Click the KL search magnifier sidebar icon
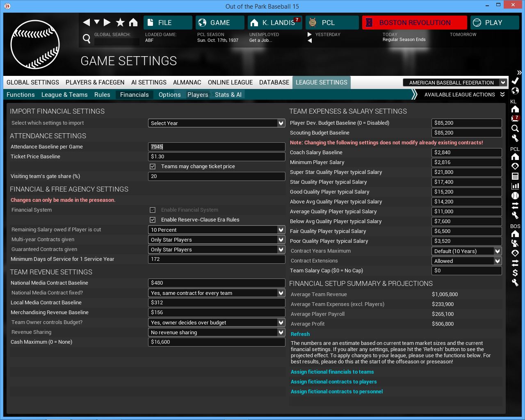 pos(515,128)
